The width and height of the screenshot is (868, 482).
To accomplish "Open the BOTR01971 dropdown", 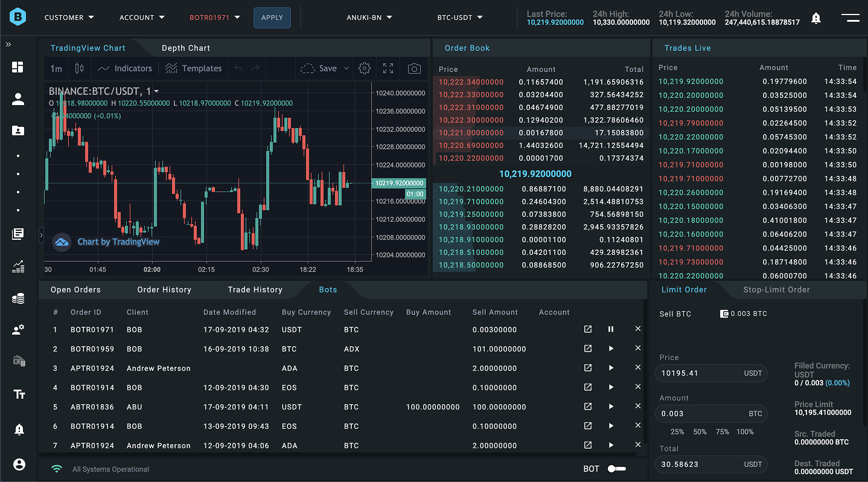I will pos(215,18).
